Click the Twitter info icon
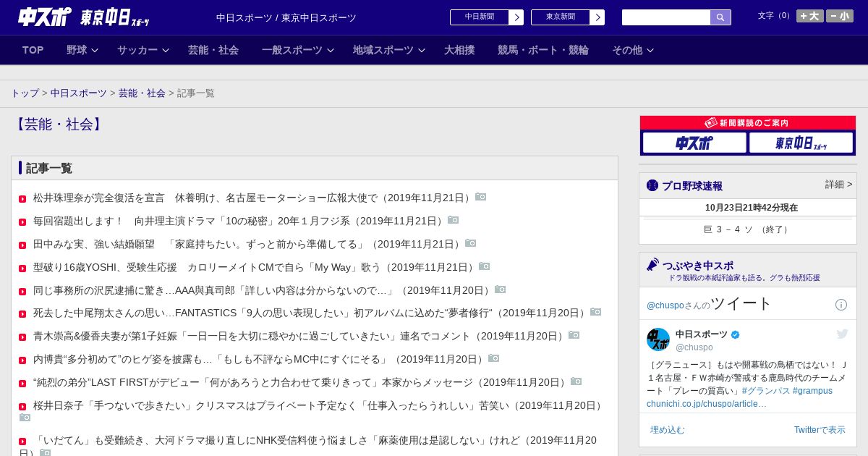The height and width of the screenshot is (456, 868). coord(841,305)
